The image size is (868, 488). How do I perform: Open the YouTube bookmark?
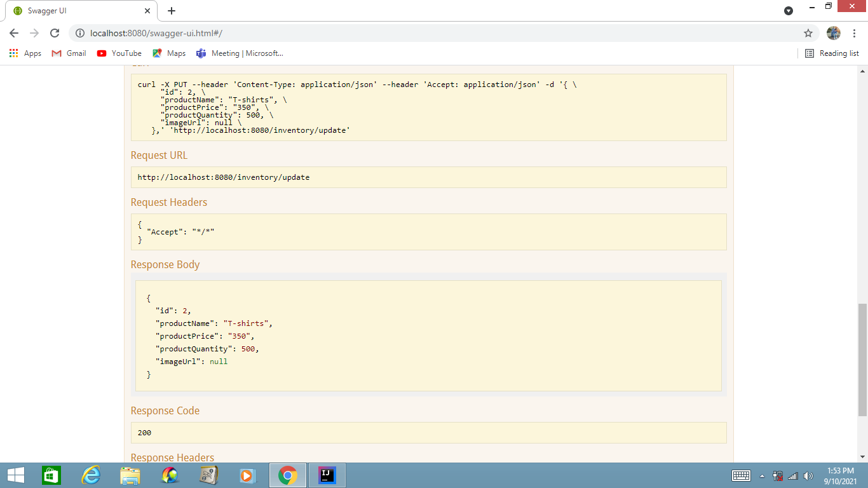pos(119,53)
